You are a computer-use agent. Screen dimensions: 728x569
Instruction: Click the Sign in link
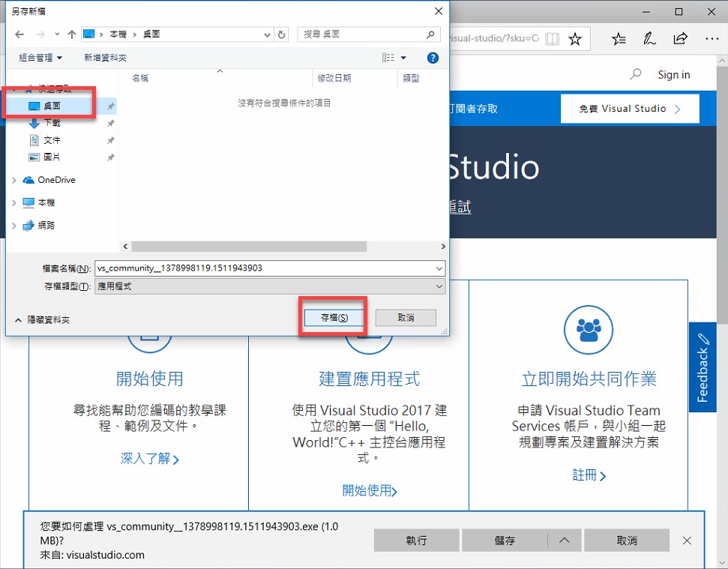tap(674, 75)
